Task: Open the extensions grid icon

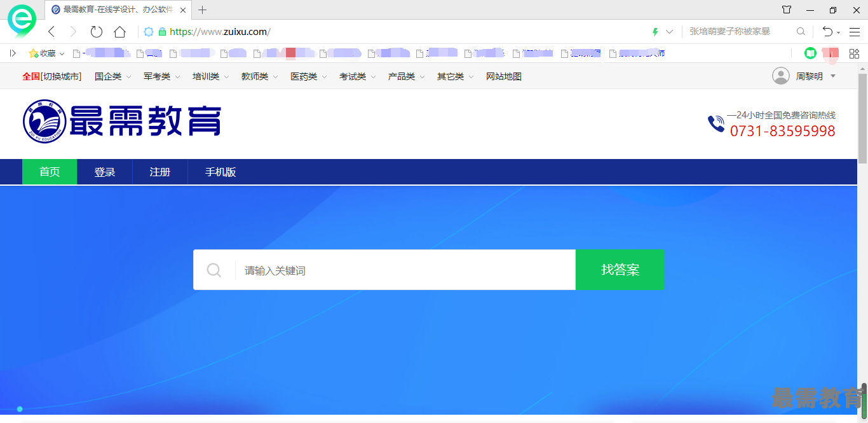Action: click(854, 53)
